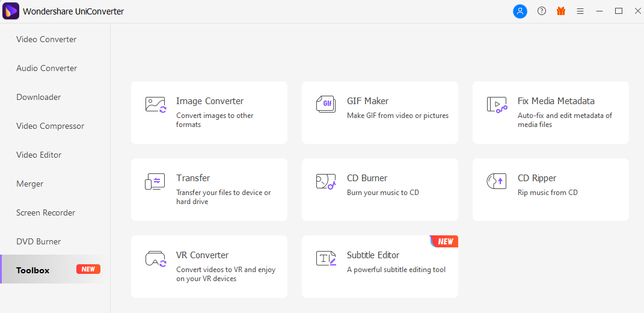Select the VR Converter headset icon
This screenshot has width=644, height=313.
156,259
